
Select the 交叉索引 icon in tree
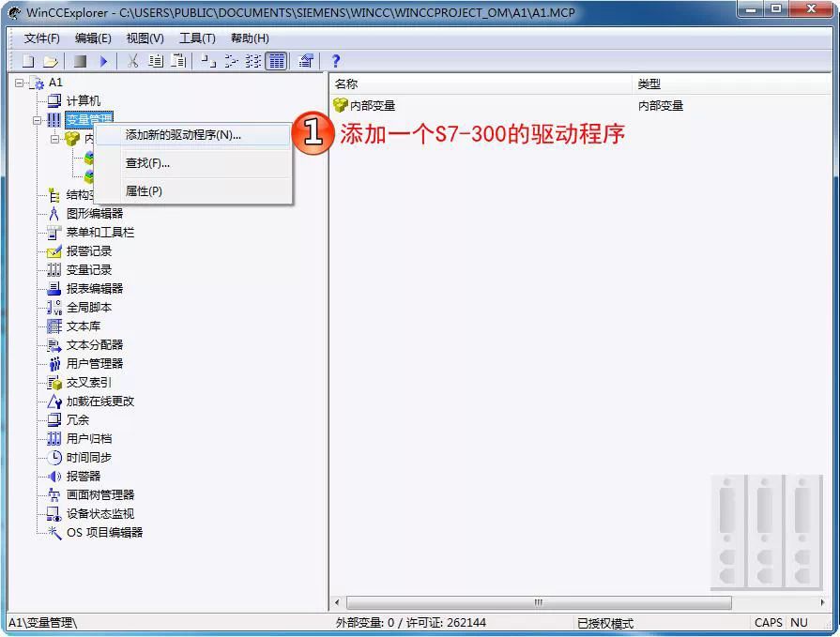[x=54, y=383]
